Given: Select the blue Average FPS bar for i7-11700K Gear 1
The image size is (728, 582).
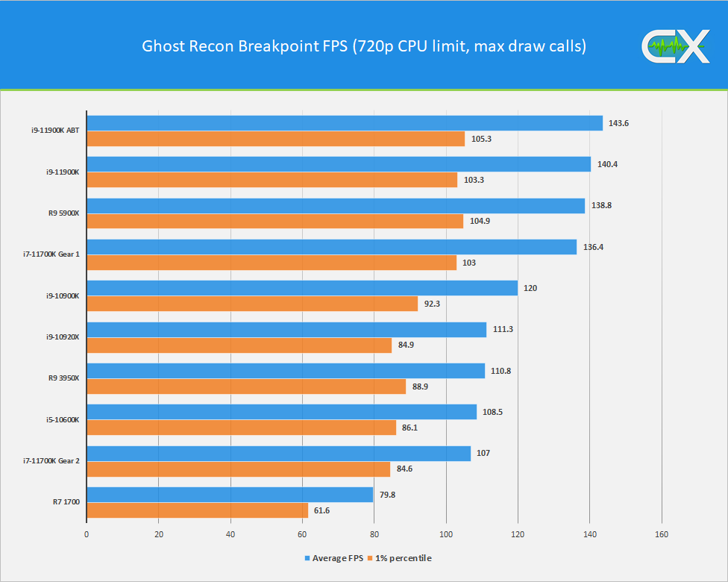Looking at the screenshot, I should pyautogui.click(x=332, y=247).
